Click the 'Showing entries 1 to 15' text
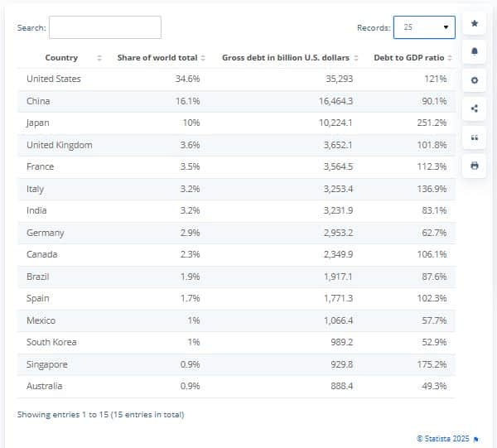Image resolution: width=497 pixels, height=448 pixels. point(100,414)
